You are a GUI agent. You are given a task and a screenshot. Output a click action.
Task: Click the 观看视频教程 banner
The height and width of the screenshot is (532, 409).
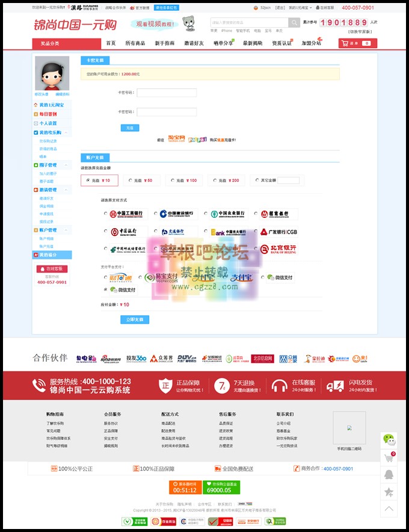pos(155,24)
